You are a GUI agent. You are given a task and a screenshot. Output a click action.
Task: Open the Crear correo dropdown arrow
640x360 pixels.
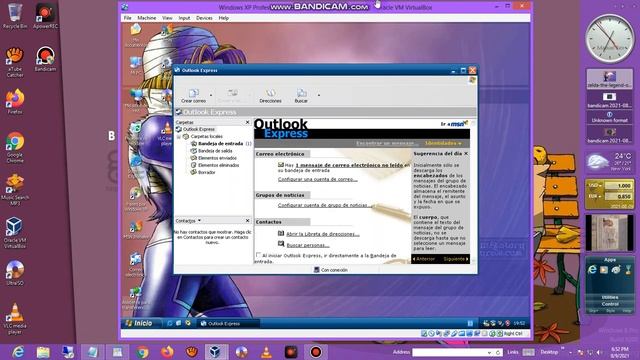(211, 96)
